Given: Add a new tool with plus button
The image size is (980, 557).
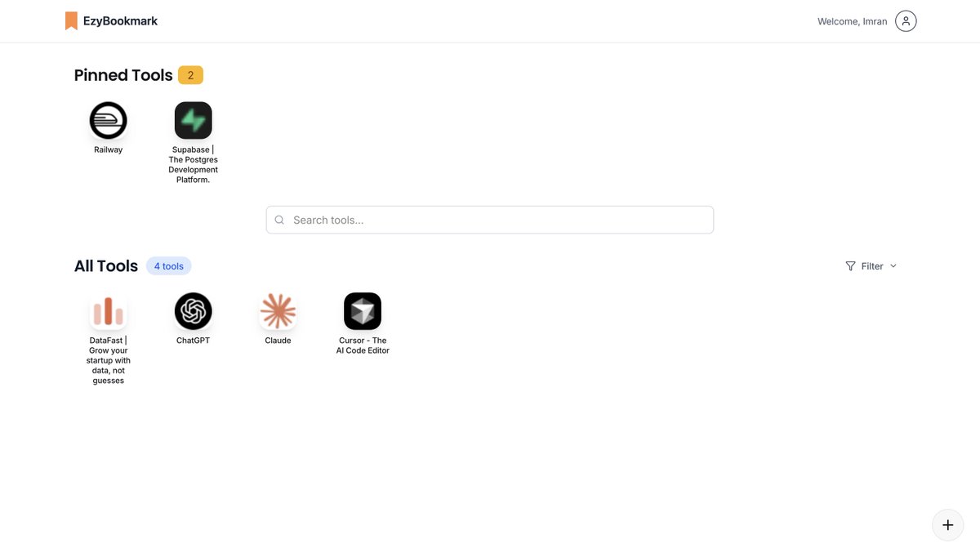Looking at the screenshot, I should 947,525.
